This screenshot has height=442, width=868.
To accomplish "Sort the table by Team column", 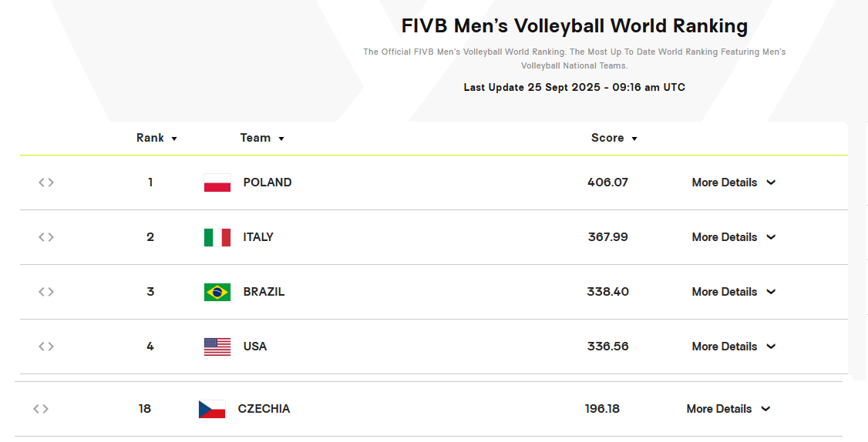I will click(x=262, y=138).
